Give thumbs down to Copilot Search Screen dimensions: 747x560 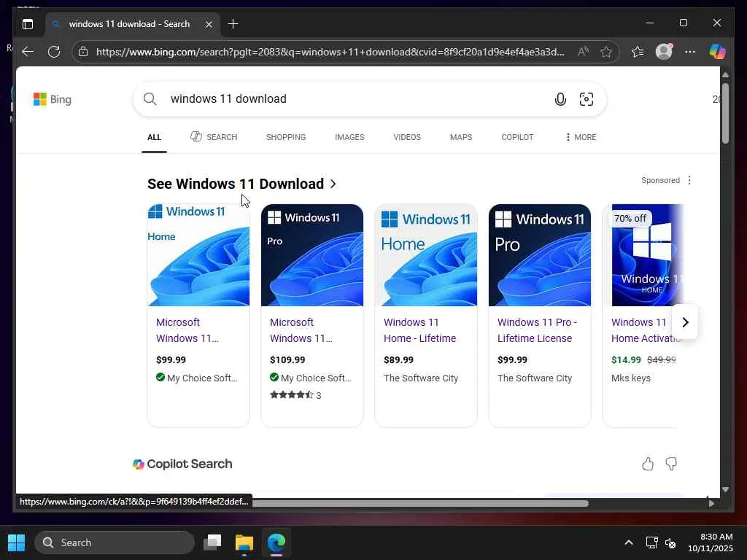(671, 464)
